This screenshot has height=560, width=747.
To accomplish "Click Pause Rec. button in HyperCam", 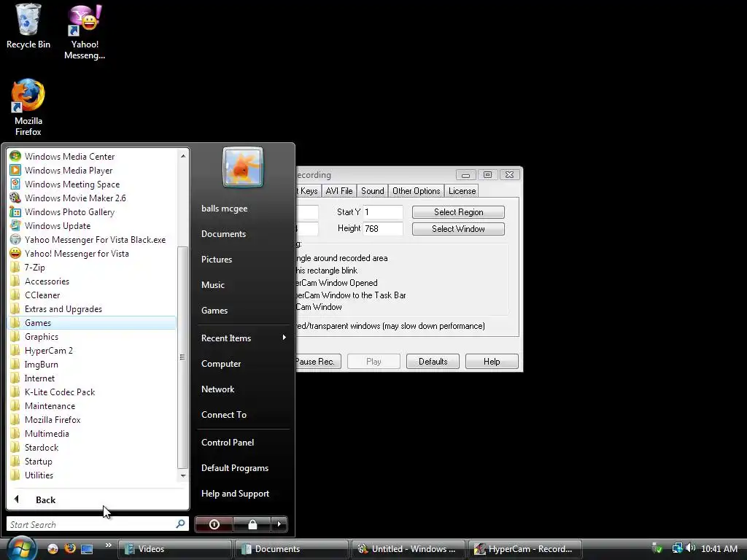I will [x=318, y=361].
